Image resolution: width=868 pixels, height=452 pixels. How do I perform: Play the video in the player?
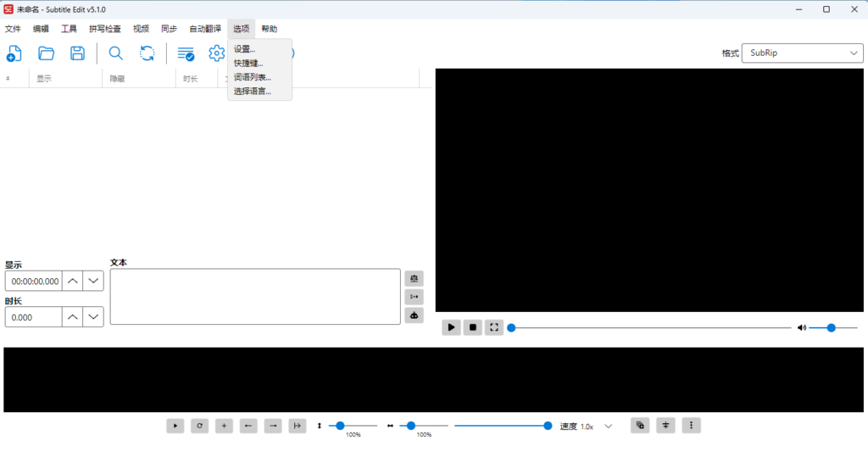451,327
